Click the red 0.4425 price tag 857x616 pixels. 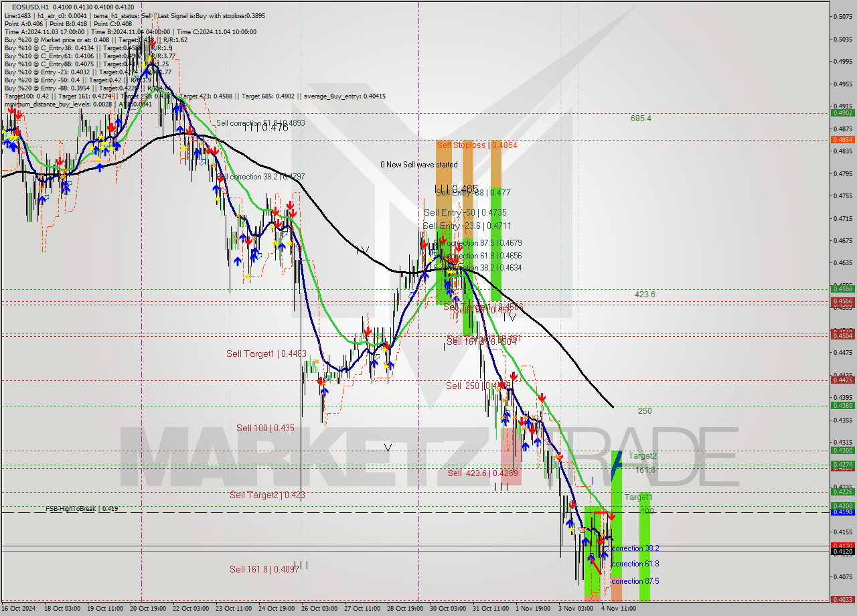tap(842, 380)
